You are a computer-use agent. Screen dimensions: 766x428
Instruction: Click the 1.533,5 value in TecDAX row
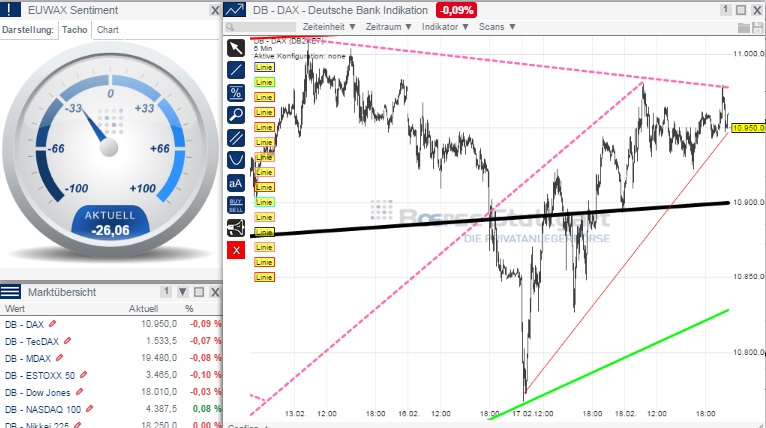click(x=162, y=341)
